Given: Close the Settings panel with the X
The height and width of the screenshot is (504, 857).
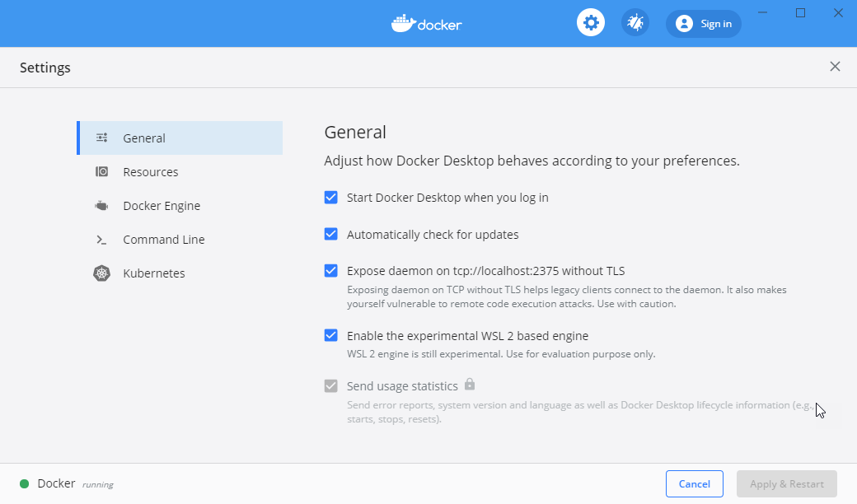Looking at the screenshot, I should (x=835, y=67).
